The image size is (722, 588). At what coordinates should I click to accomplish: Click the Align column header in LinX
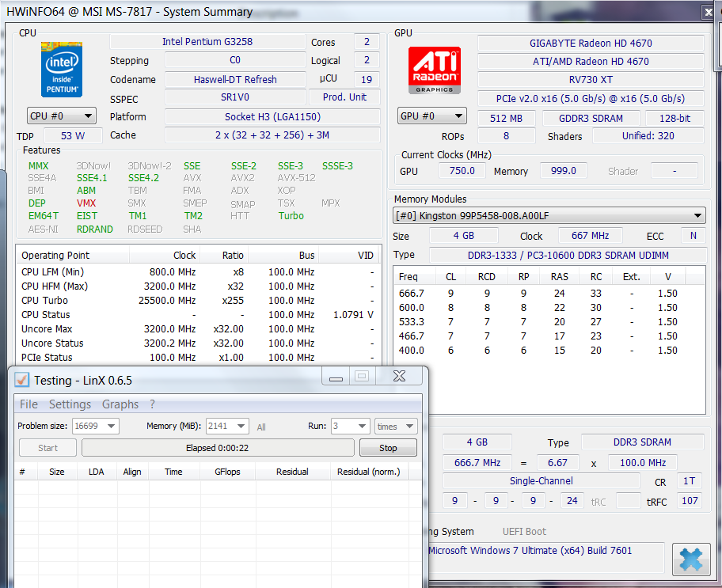tap(132, 472)
